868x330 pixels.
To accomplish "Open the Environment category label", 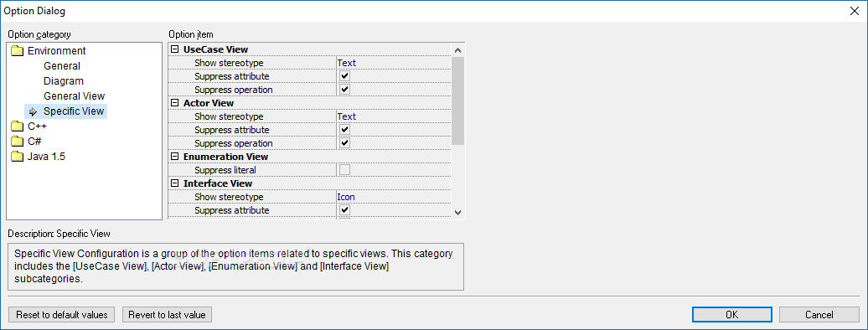I will tap(56, 51).
